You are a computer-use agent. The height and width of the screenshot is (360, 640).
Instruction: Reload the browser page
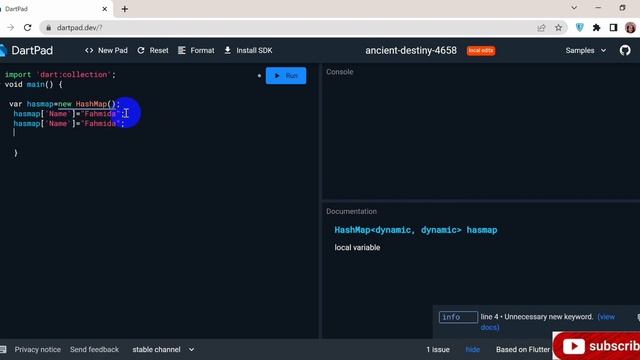[x=27, y=28]
